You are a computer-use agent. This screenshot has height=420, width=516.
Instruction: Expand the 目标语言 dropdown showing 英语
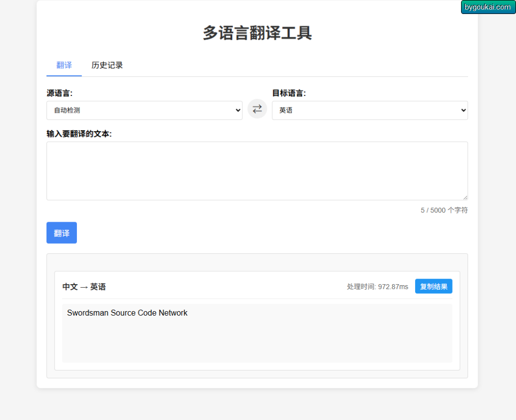coord(370,110)
